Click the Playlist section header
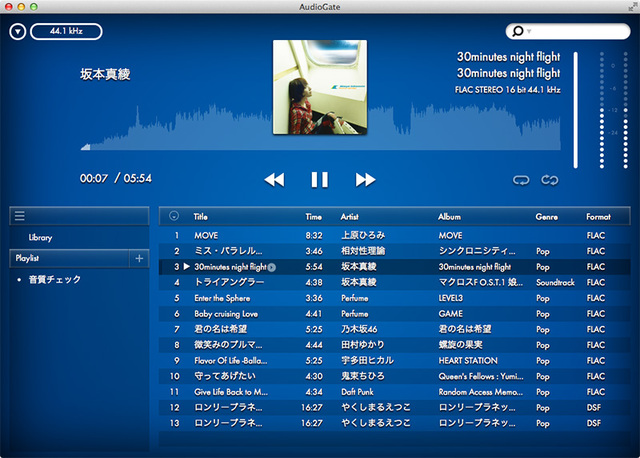Viewport: 640px width, 458px height. click(x=69, y=258)
